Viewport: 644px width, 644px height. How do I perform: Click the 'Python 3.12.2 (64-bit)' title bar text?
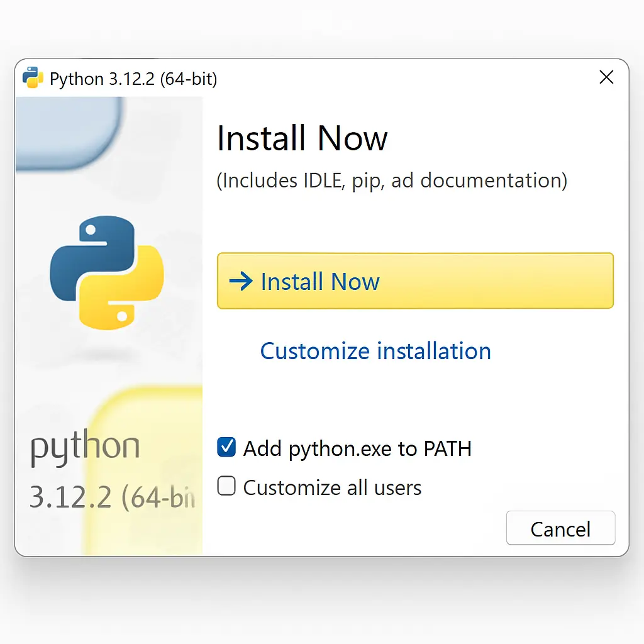(x=133, y=79)
